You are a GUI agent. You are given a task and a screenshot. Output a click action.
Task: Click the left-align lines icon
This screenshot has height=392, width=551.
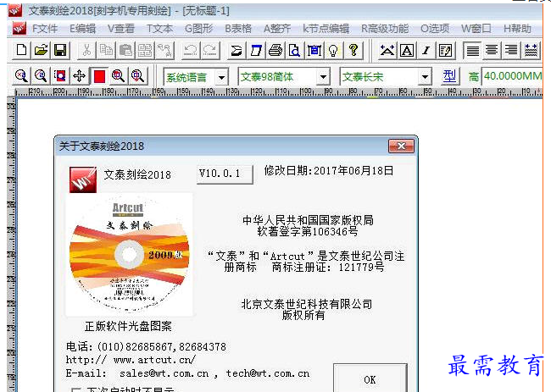(472, 50)
